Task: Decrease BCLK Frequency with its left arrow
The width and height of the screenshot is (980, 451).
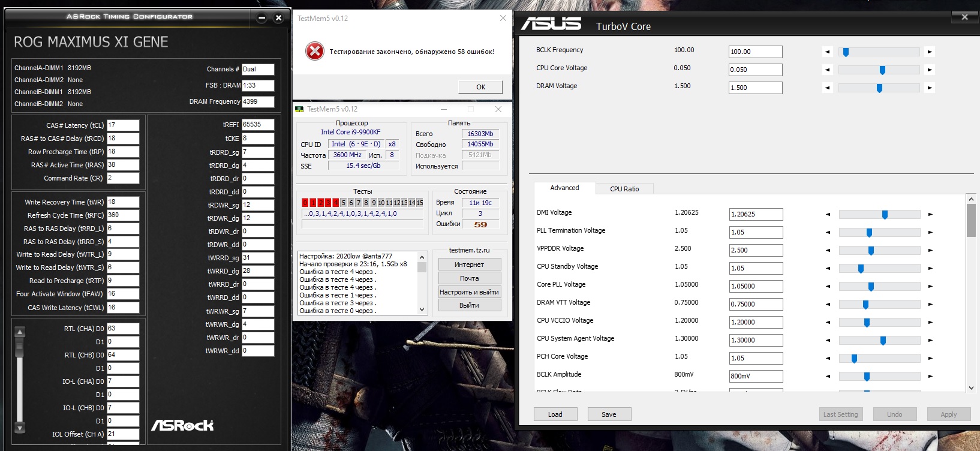Action: tap(828, 52)
